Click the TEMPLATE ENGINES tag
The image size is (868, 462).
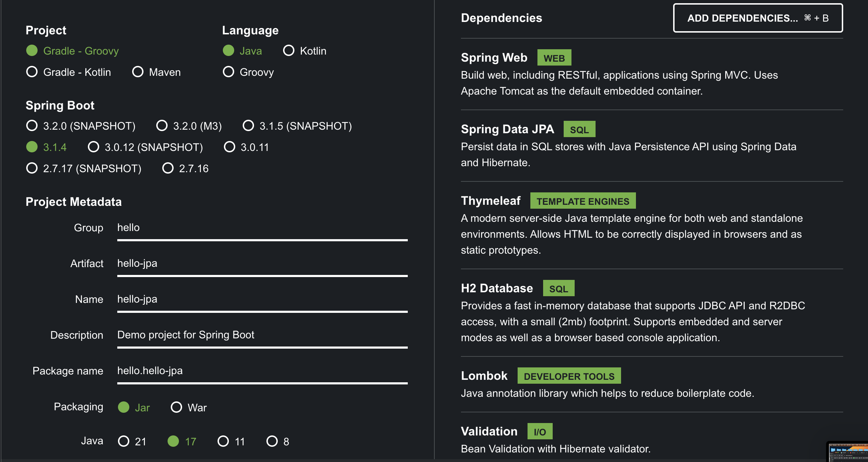click(583, 201)
